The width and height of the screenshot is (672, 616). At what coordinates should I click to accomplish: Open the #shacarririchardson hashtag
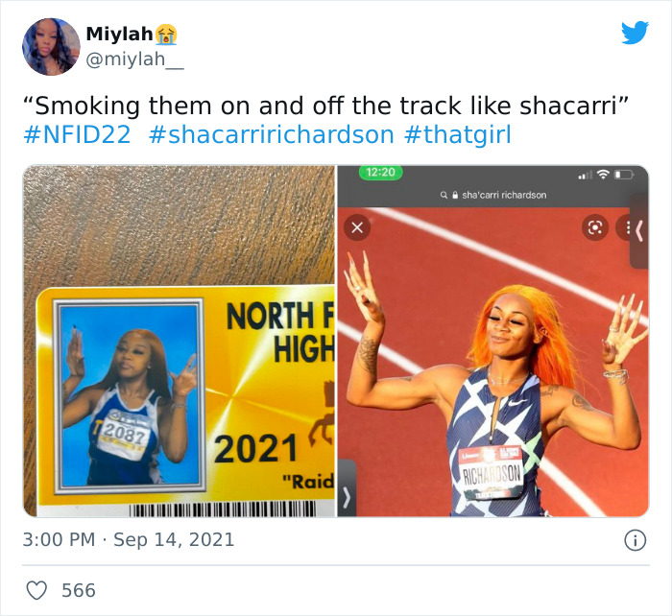click(x=272, y=134)
